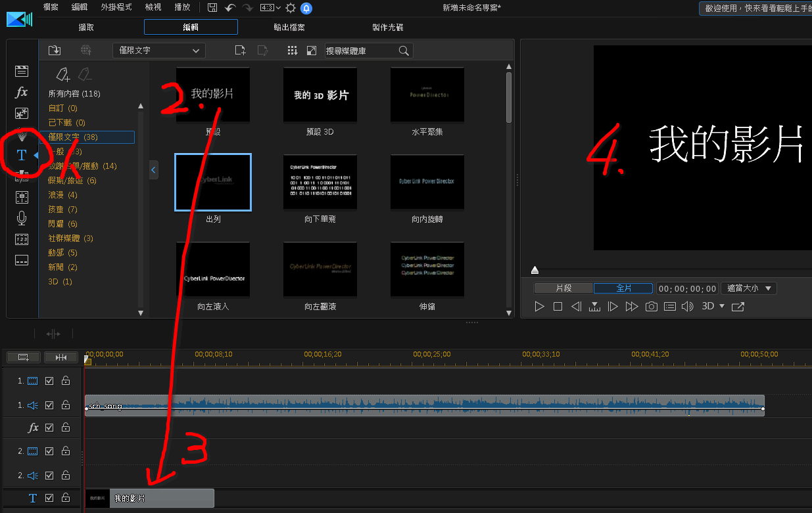Click the download templates globe icon

[85, 51]
